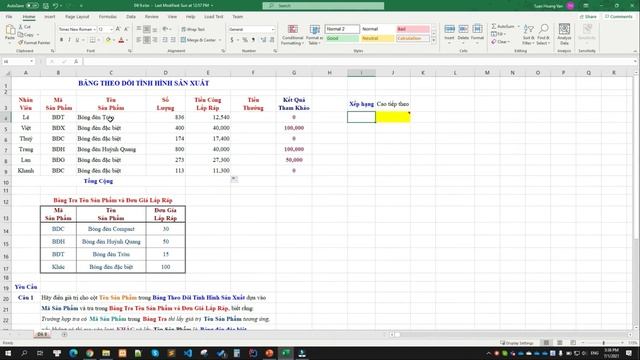Click the Orientation icon
Screen dimensions: 640x360
tap(165, 29)
